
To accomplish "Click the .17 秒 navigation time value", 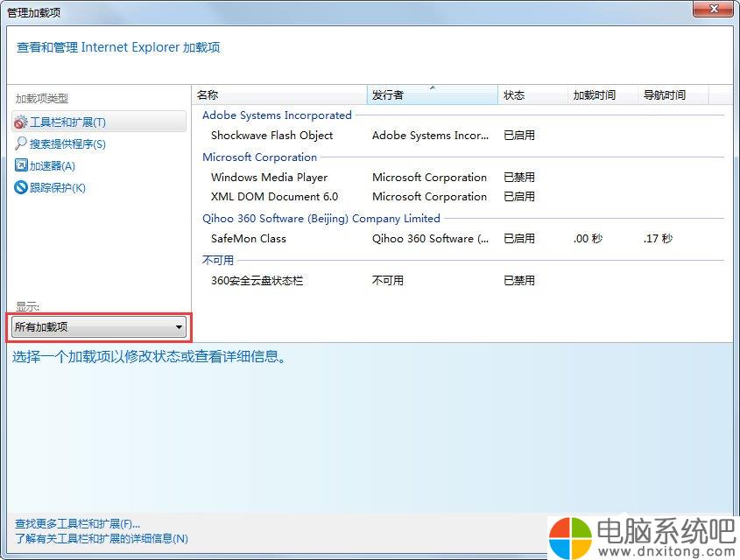I will coord(658,239).
